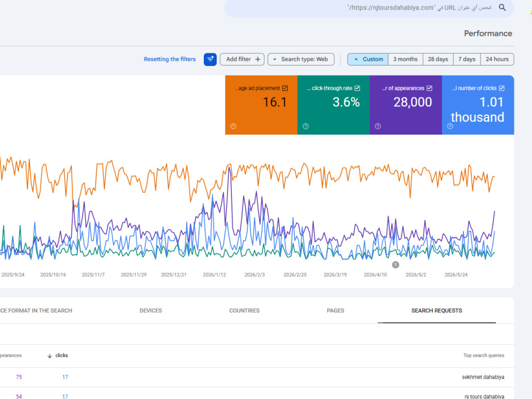Viewport: 532px width, 399px height.
Task: Click help icon on purple appearances card
Action: tap(378, 126)
